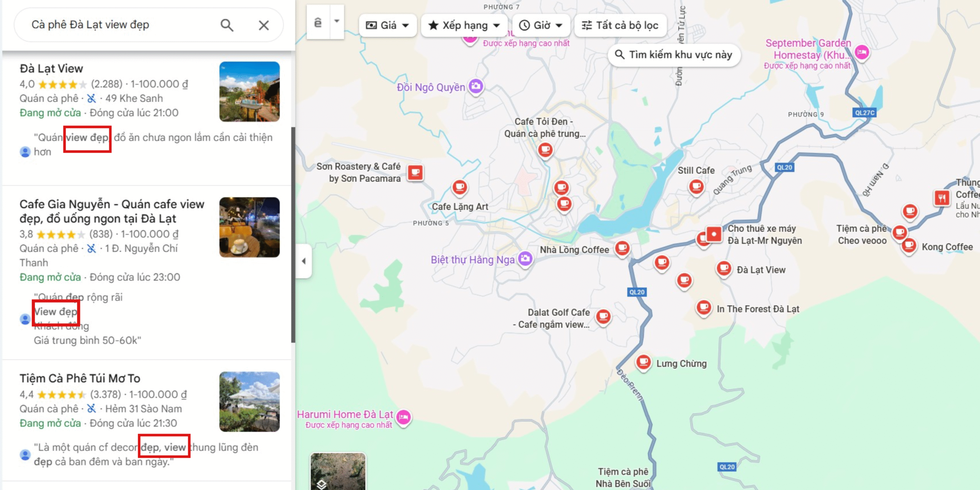Screen dimensions: 980x490
Task: Clear the search with the X icon
Action: (264, 25)
